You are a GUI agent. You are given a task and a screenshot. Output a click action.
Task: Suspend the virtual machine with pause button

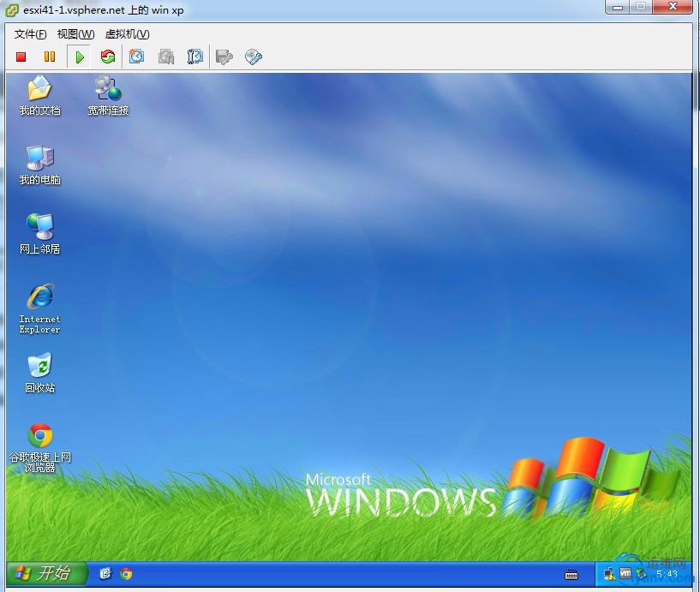click(x=50, y=57)
